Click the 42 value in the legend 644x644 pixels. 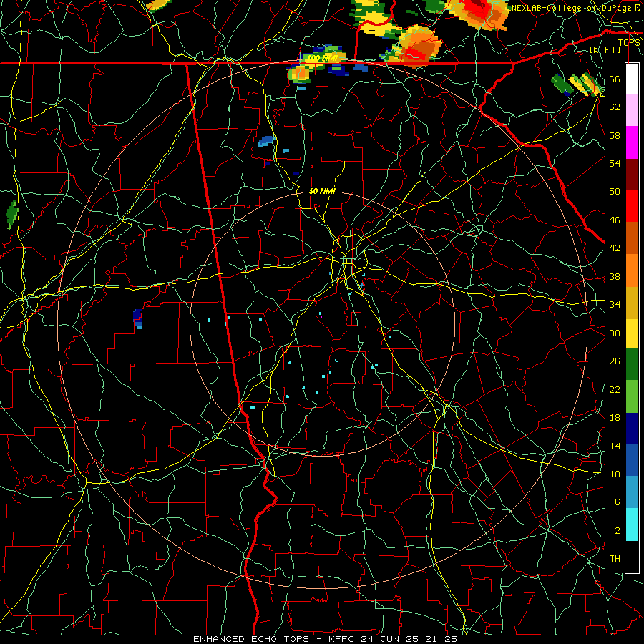pyautogui.click(x=615, y=248)
